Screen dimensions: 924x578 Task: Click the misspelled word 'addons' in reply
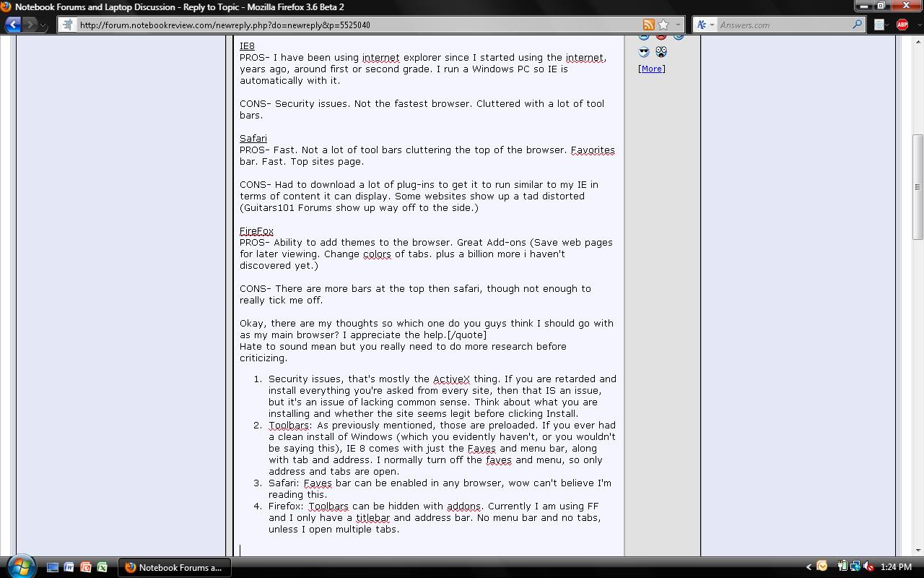click(x=463, y=506)
